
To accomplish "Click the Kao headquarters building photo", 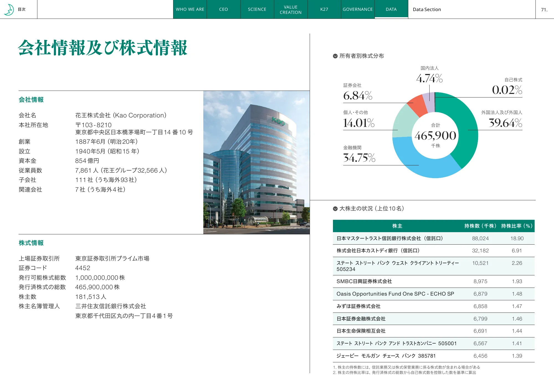I will pyautogui.click(x=256, y=162).
